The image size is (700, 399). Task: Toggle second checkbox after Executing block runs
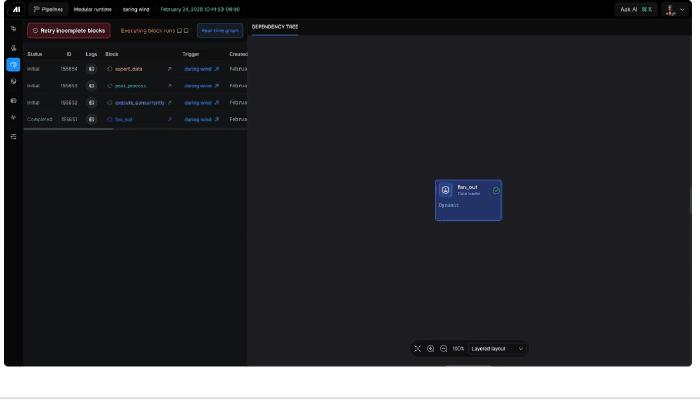tap(186, 31)
